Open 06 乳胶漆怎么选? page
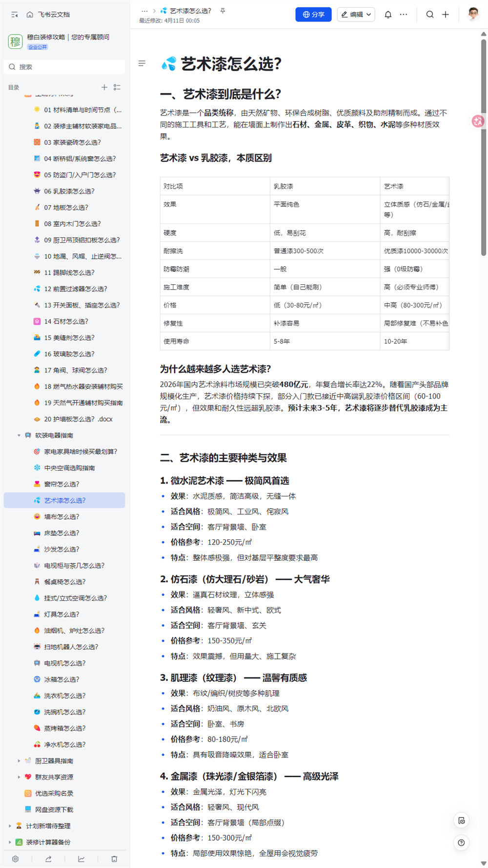 pos(69,191)
